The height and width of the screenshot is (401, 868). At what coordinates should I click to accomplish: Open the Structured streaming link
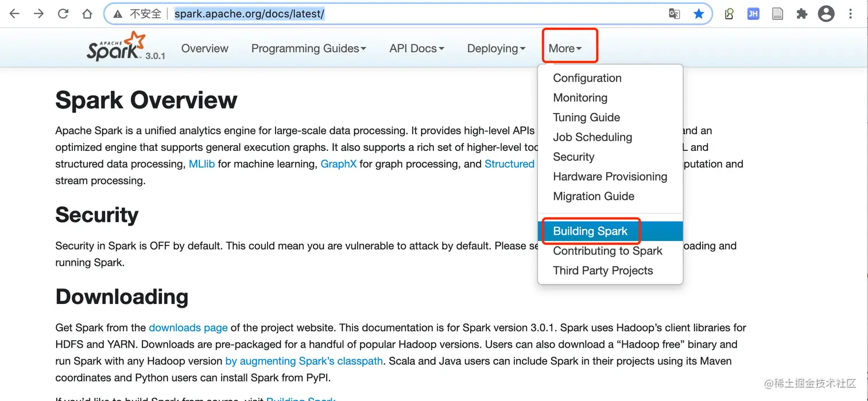[x=510, y=164]
